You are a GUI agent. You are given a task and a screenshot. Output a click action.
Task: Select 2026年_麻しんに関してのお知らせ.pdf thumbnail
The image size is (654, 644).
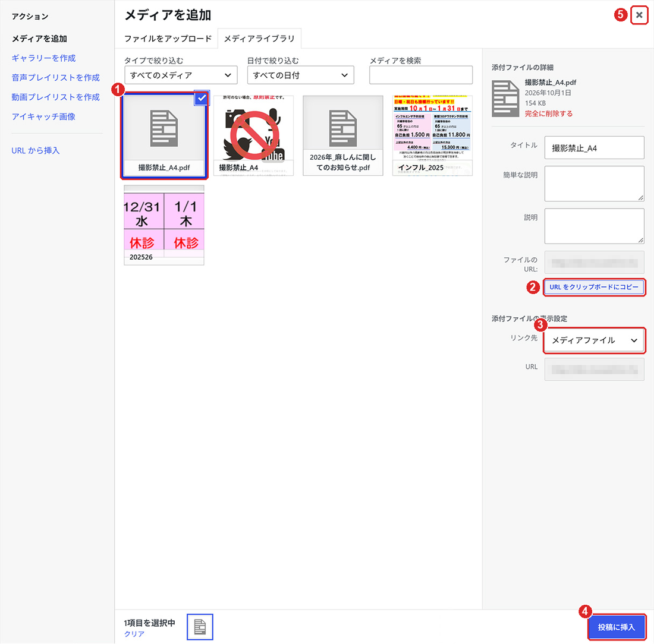[x=343, y=135]
